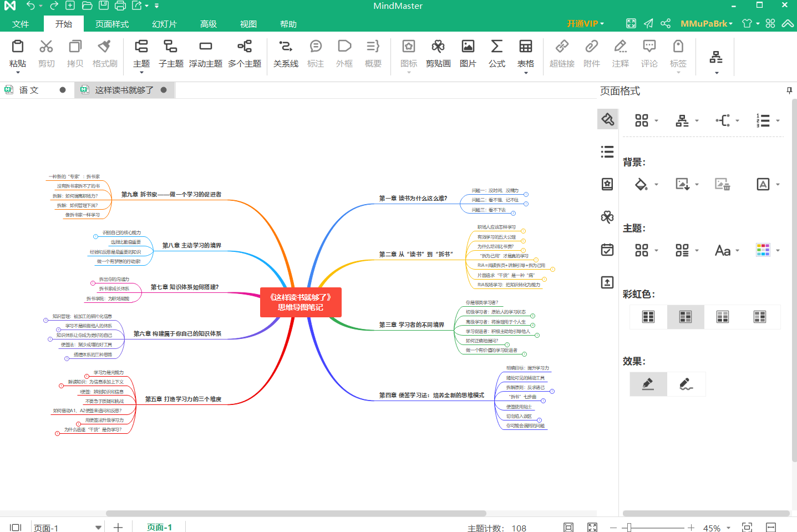797x532 pixels.
Task: Open a file with the folder icon
Action: [87, 6]
